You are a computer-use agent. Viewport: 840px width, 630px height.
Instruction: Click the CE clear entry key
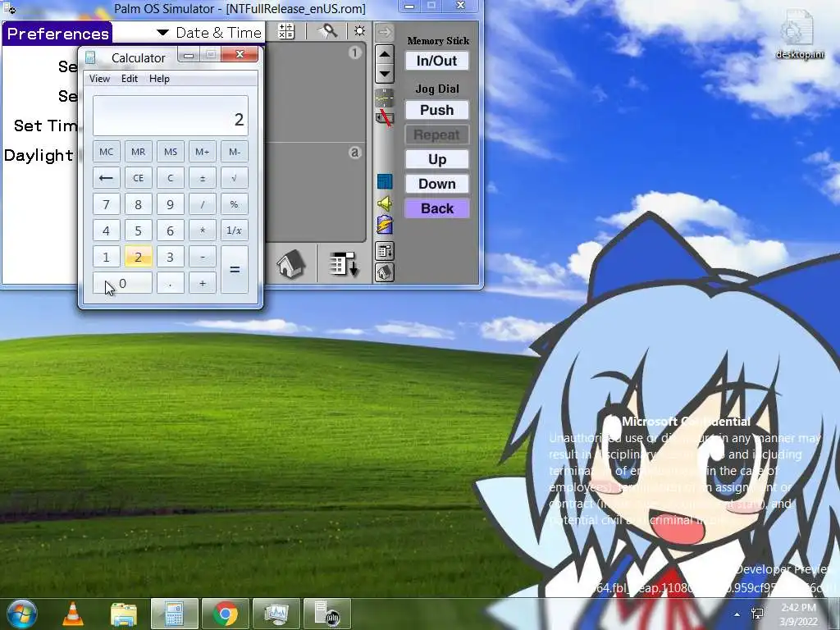coord(138,178)
